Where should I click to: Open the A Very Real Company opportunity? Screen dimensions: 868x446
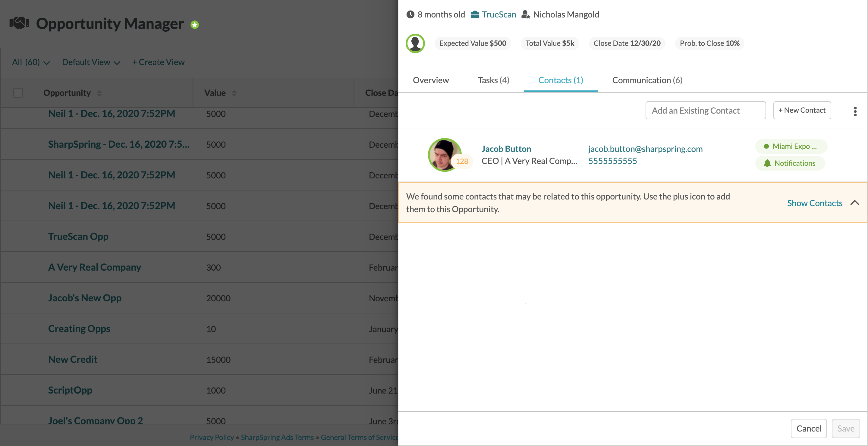(x=94, y=267)
